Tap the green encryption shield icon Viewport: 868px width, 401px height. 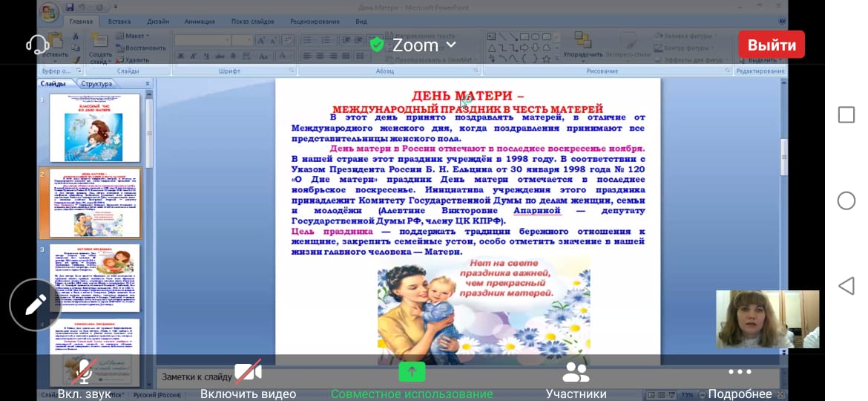(377, 45)
